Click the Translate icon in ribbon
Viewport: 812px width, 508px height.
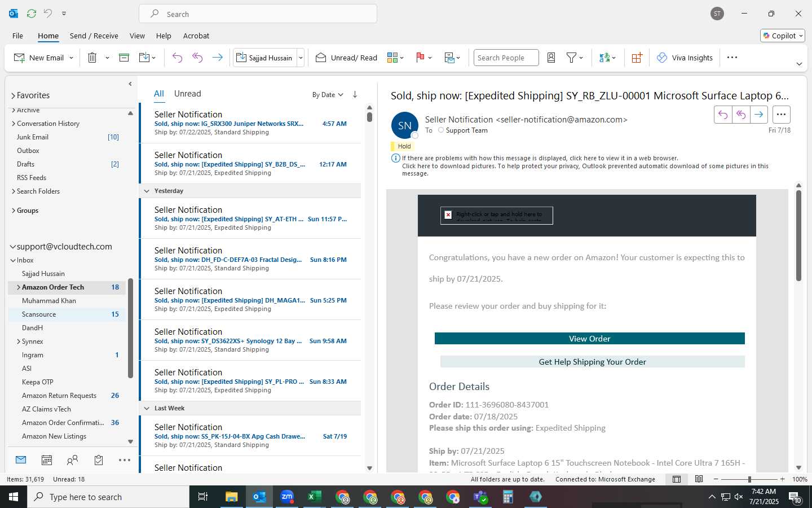click(604, 58)
